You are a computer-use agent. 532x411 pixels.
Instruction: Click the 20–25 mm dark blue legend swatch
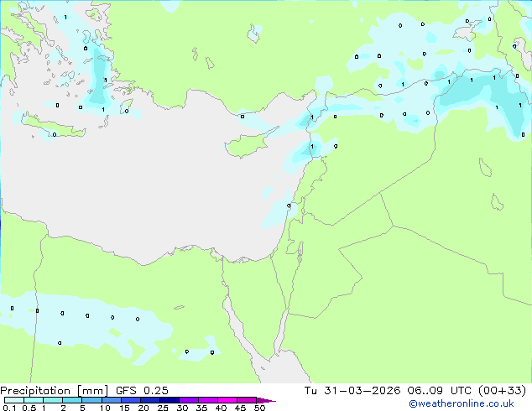150,400
